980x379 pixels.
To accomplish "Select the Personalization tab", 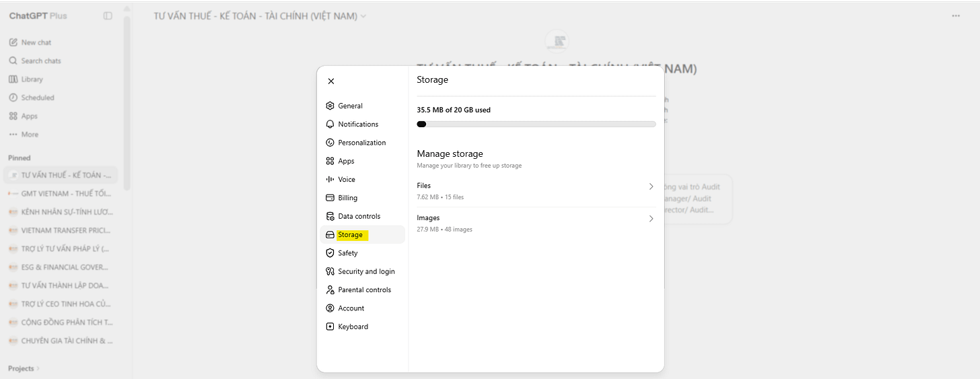I will point(361,143).
